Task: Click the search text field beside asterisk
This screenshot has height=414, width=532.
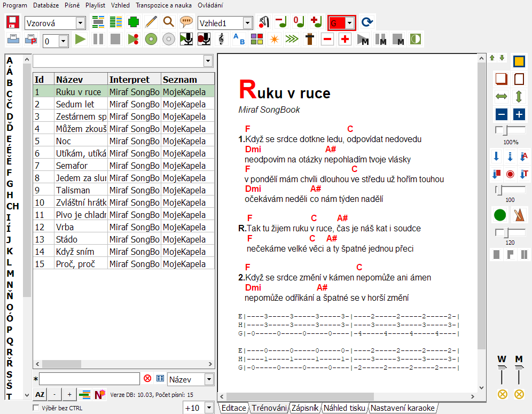Action: tap(90, 379)
